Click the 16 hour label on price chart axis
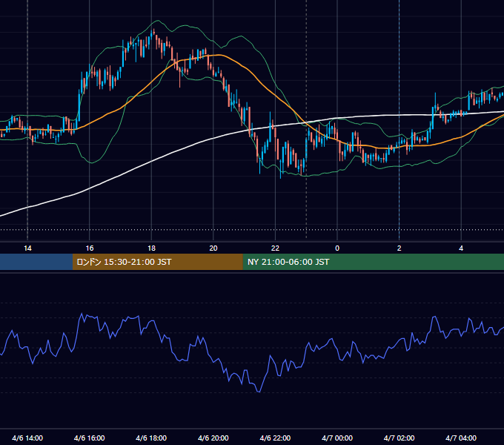 click(90, 248)
